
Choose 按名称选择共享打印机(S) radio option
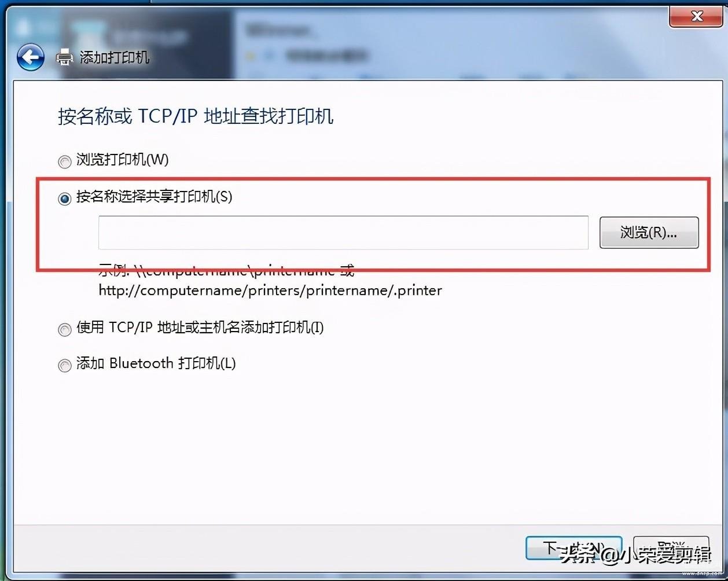[x=64, y=198]
